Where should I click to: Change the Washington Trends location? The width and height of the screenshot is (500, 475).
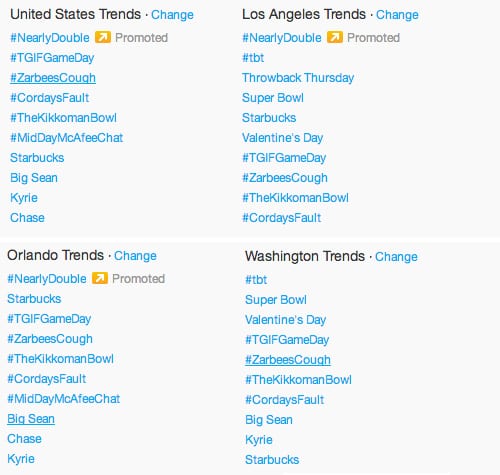(396, 257)
